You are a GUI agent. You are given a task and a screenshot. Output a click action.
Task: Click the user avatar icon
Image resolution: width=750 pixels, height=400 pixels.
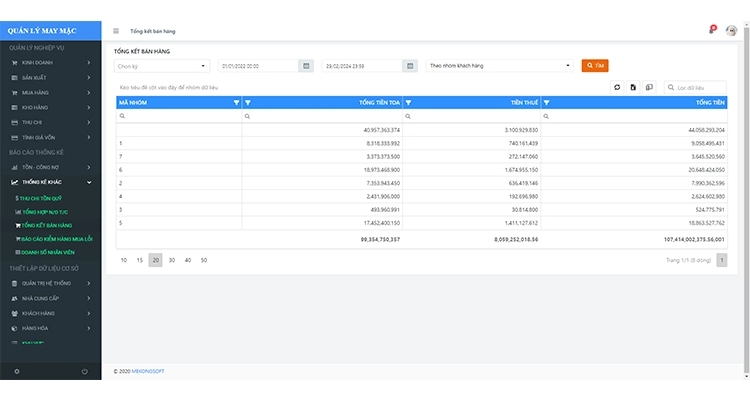(732, 31)
